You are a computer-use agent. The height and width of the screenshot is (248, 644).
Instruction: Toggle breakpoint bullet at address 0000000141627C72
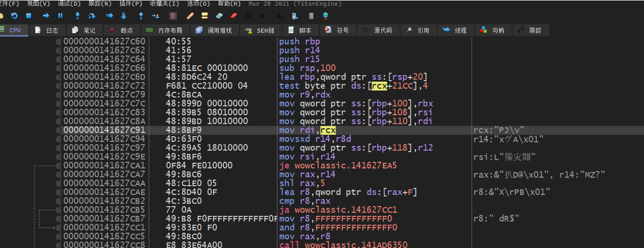tap(58, 86)
